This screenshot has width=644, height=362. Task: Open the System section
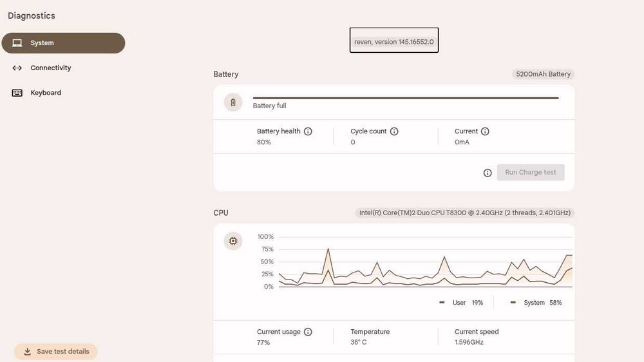[x=62, y=43]
